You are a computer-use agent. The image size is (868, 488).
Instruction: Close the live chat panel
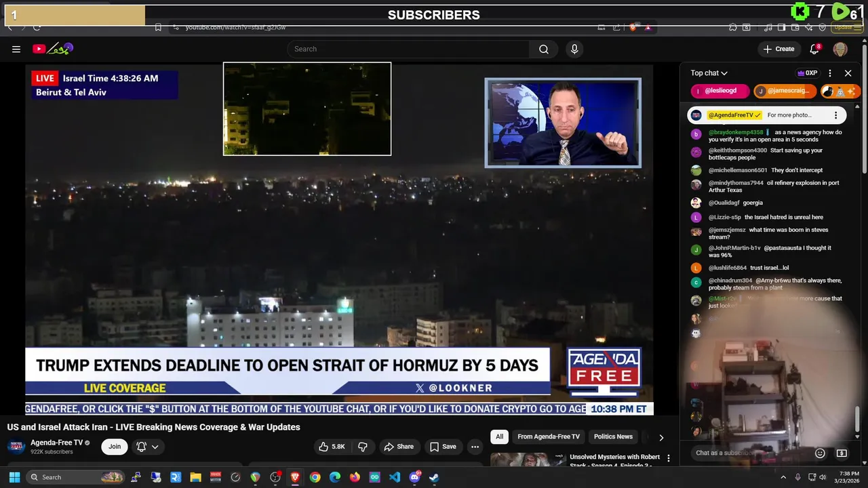tap(848, 73)
